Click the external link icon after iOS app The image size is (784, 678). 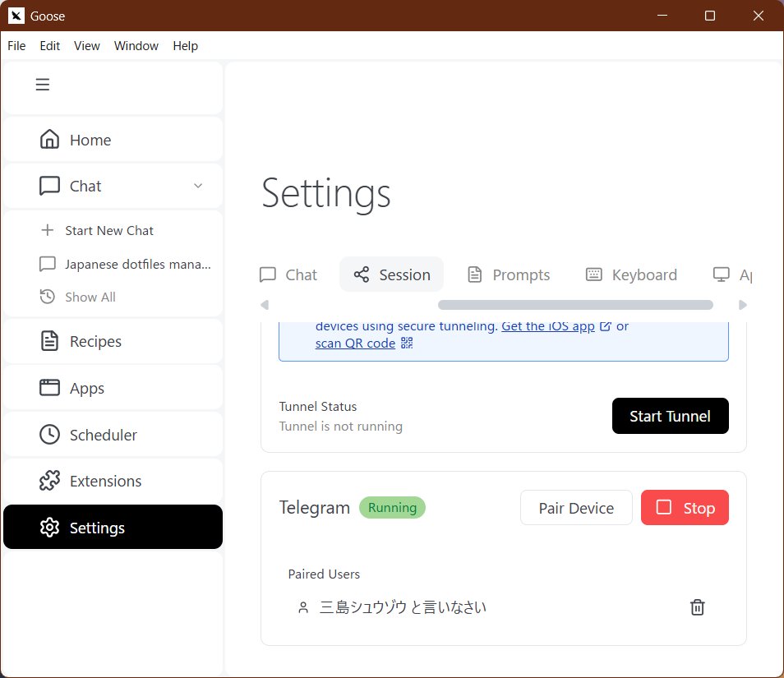(605, 326)
